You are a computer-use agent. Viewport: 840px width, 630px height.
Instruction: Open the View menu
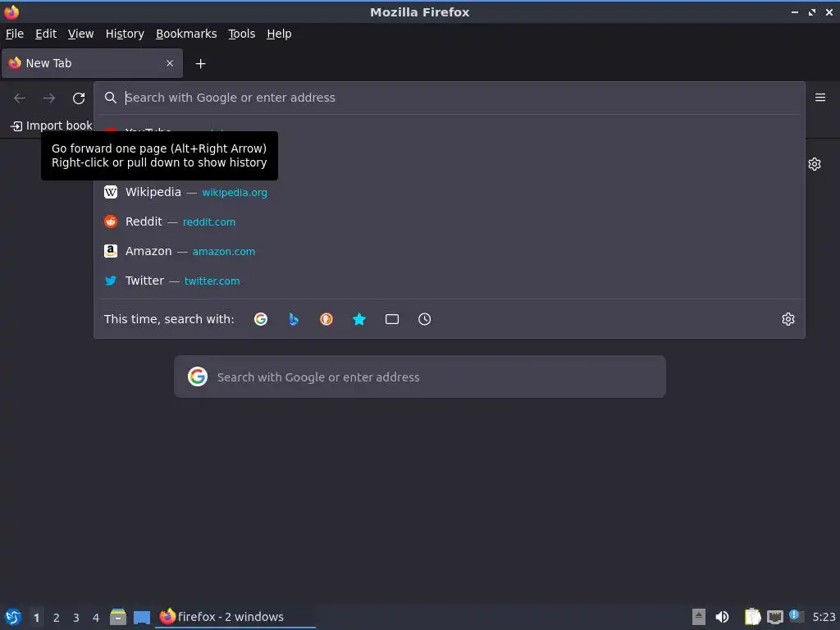click(x=81, y=34)
